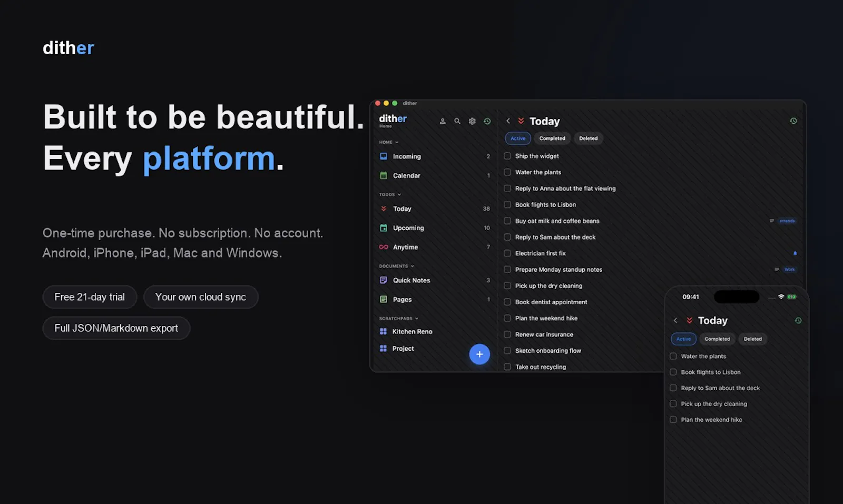843x504 pixels.
Task: Click the back arrow beside desktop Today title
Action: [x=508, y=121]
